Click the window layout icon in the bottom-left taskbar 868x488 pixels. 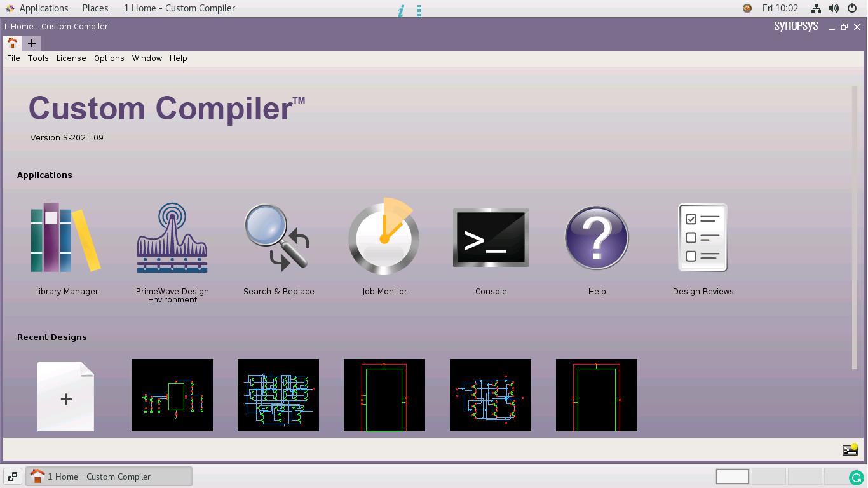(13, 475)
